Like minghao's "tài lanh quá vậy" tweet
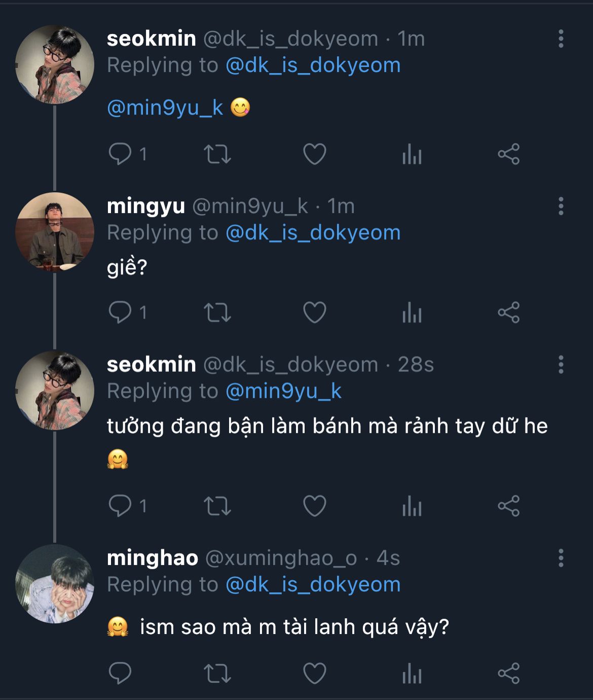 [x=314, y=673]
